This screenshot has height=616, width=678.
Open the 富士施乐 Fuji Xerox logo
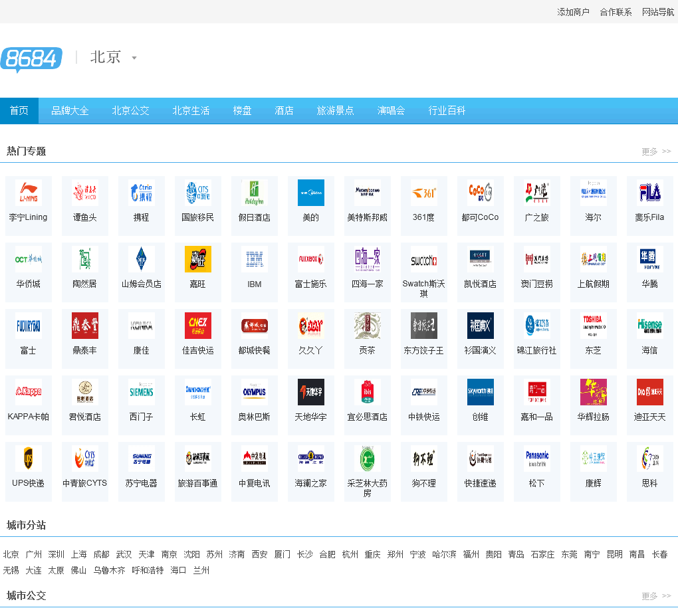tap(311, 259)
